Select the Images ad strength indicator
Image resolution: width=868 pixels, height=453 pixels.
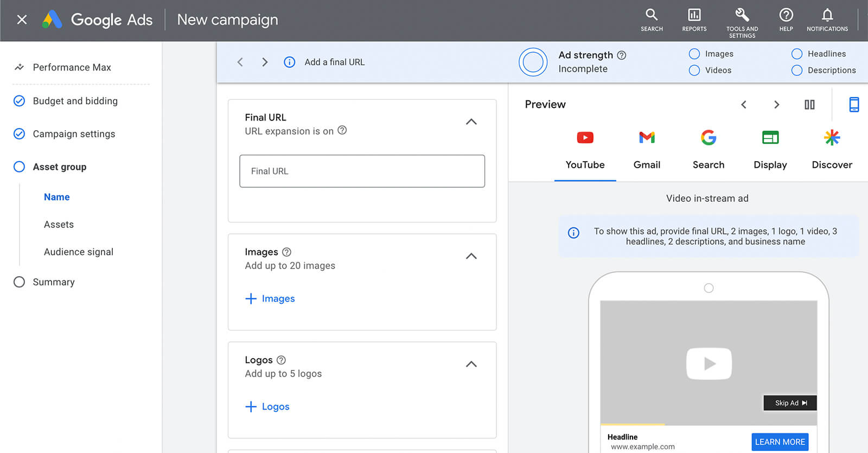711,54
